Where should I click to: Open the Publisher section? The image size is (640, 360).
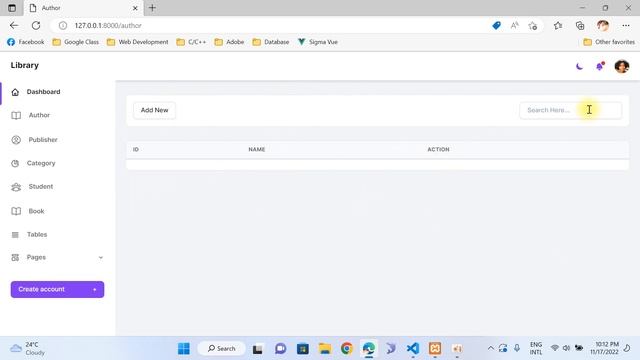43,140
